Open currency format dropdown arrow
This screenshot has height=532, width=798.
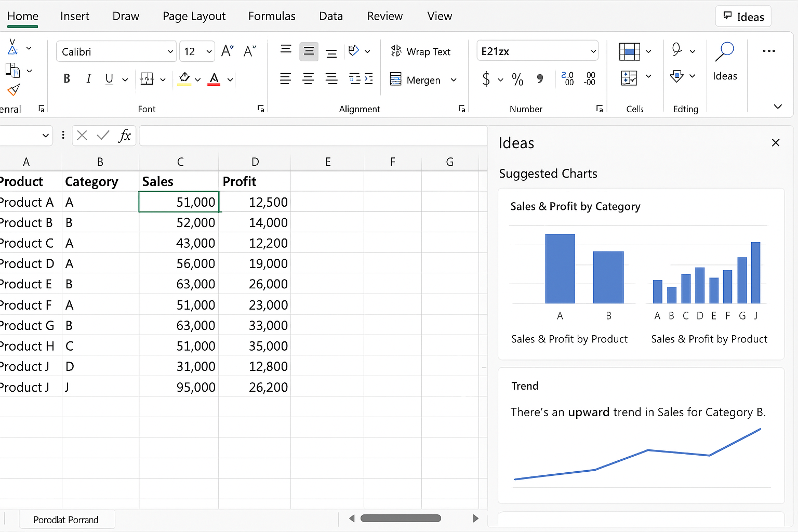[500, 79]
